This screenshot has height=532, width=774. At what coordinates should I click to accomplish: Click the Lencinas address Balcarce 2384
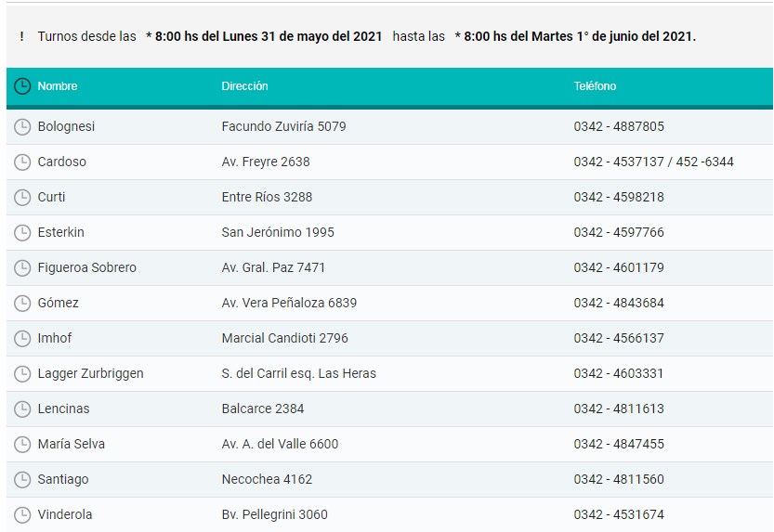pos(263,409)
